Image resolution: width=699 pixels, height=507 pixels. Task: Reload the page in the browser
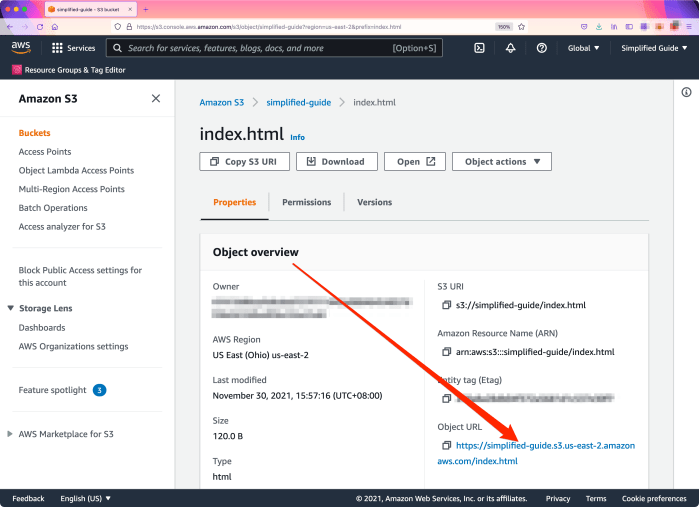pos(40,27)
